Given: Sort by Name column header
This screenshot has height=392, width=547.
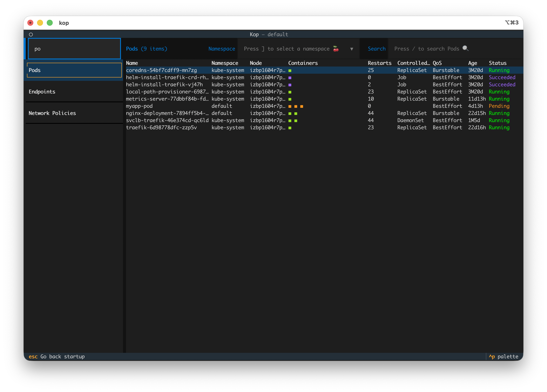Looking at the screenshot, I should click(132, 63).
